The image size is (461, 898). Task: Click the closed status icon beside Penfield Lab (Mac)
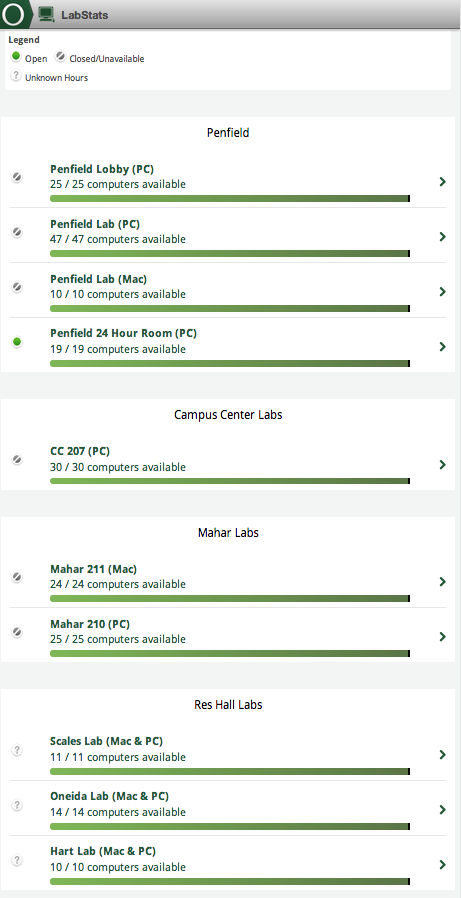[17, 287]
